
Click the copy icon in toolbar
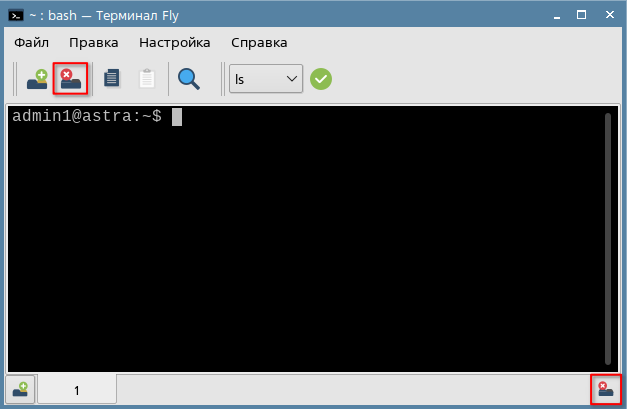112,78
